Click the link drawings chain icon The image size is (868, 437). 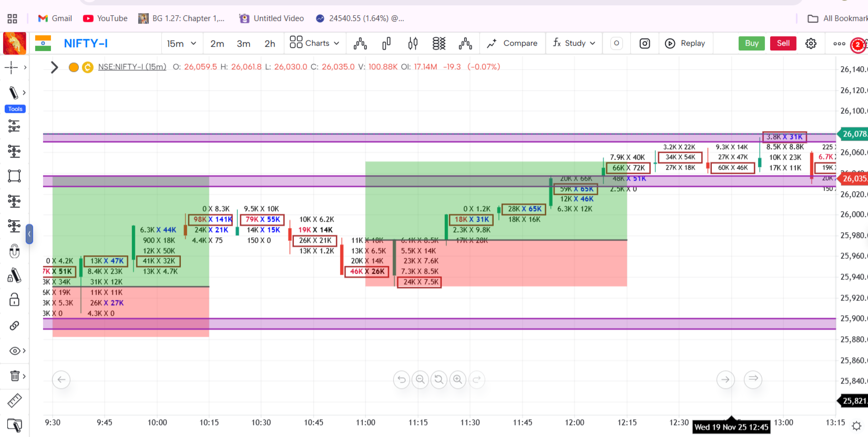pyautogui.click(x=14, y=326)
